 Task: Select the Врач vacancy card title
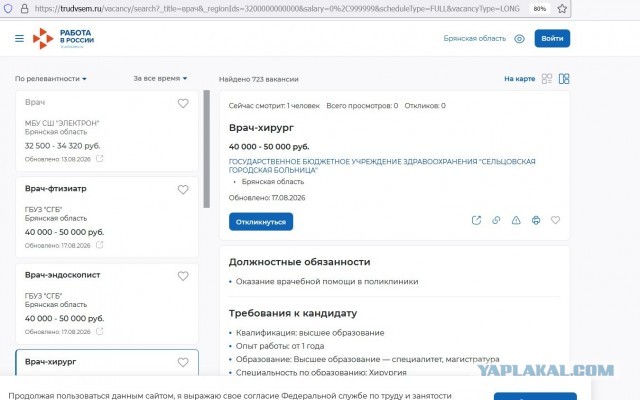[35, 102]
